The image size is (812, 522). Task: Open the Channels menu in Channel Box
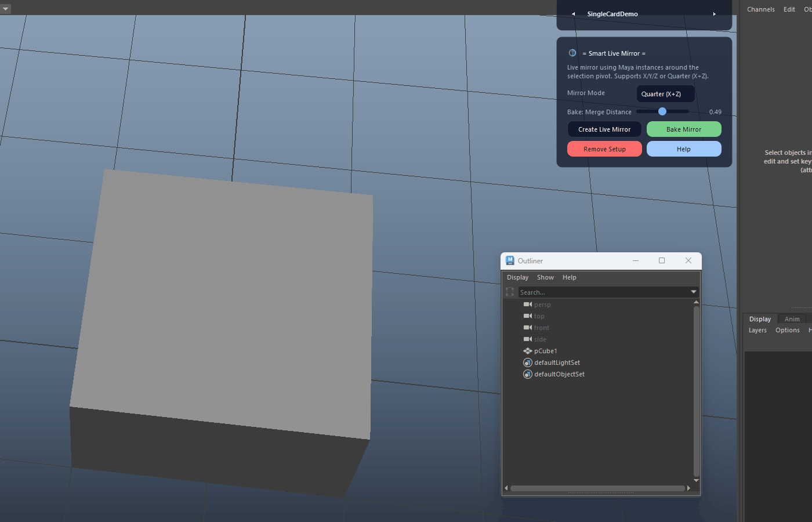760,9
